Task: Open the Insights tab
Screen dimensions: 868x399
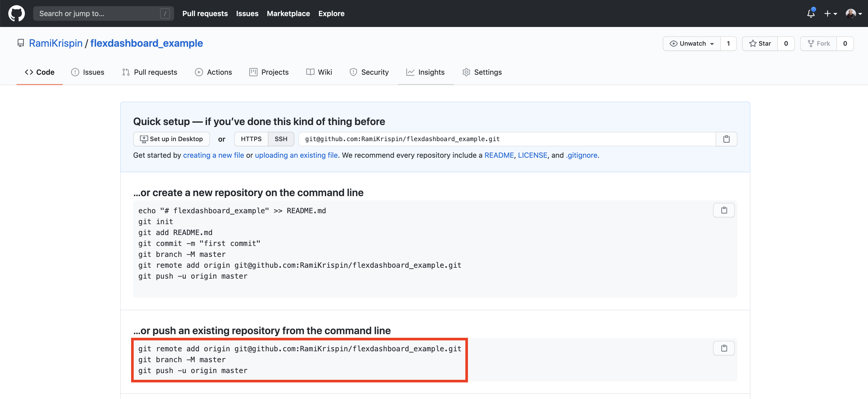Action: coord(425,72)
